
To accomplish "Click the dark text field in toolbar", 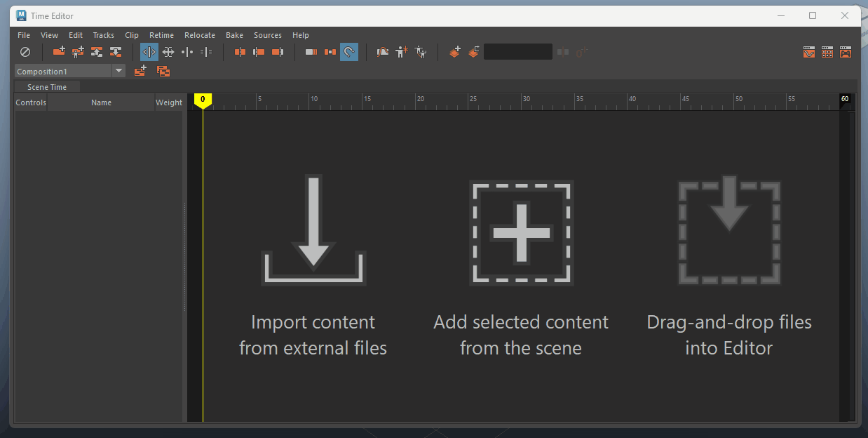I will point(517,52).
